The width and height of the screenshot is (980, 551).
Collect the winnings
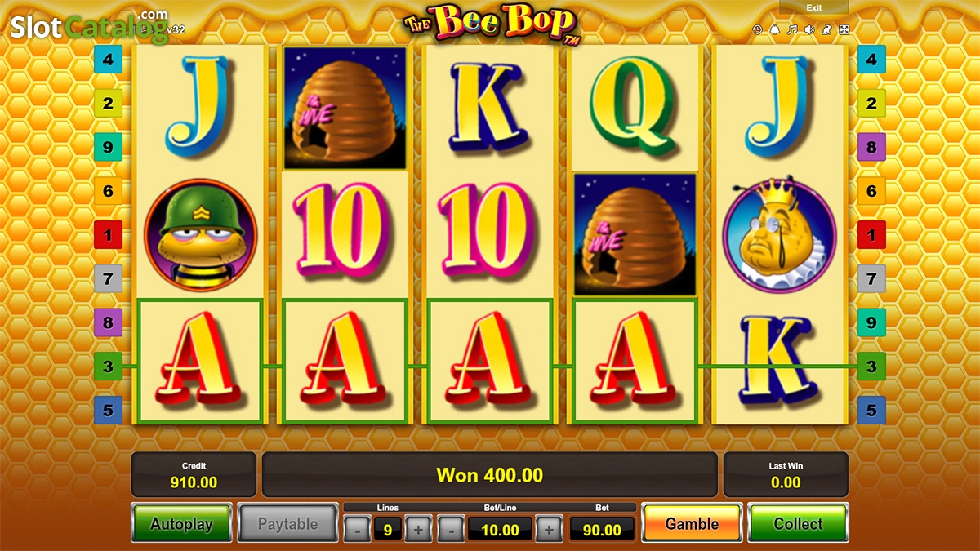tap(799, 524)
